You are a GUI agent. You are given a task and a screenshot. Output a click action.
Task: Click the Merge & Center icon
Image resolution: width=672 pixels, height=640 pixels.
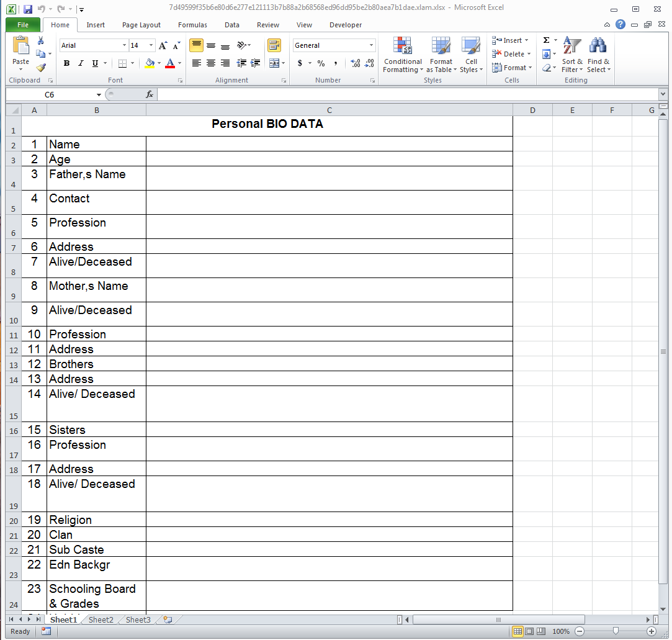(274, 63)
